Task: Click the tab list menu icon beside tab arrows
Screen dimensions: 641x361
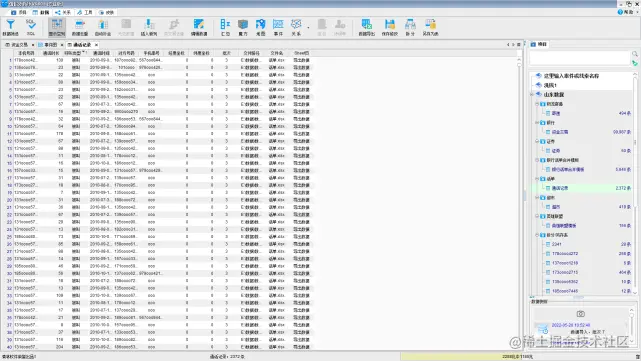Action: coord(519,45)
